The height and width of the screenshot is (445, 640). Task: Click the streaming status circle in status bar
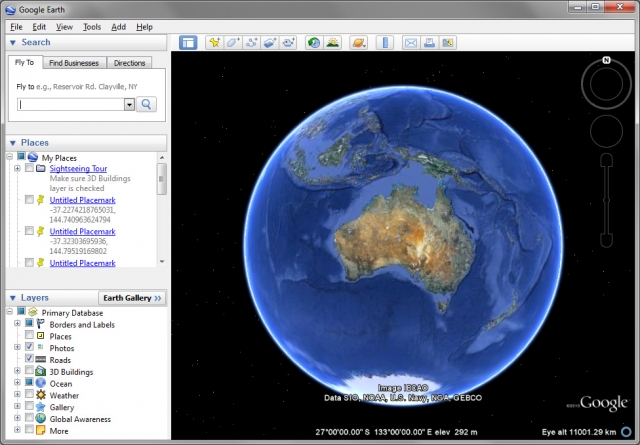(x=626, y=432)
